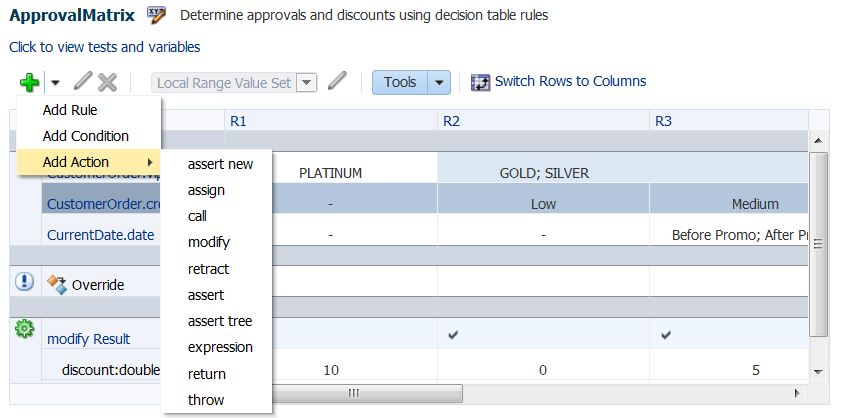841x418 pixels.
Task: Click the Tools button
Action: point(400,83)
